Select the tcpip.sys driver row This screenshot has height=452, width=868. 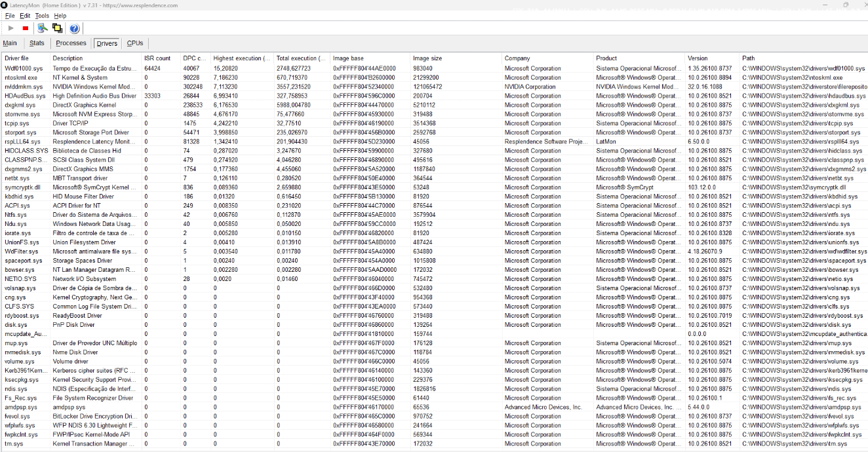pyautogui.click(x=434, y=123)
